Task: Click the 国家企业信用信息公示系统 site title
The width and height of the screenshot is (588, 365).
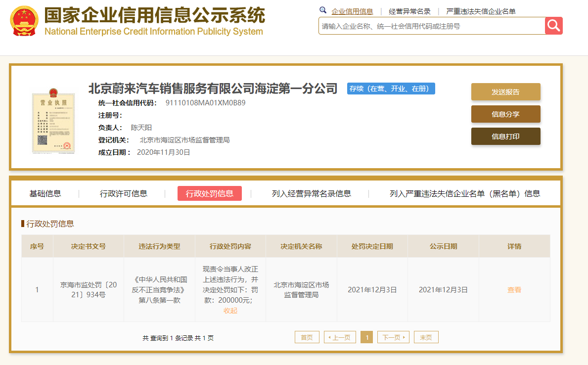Action: pyautogui.click(x=154, y=15)
